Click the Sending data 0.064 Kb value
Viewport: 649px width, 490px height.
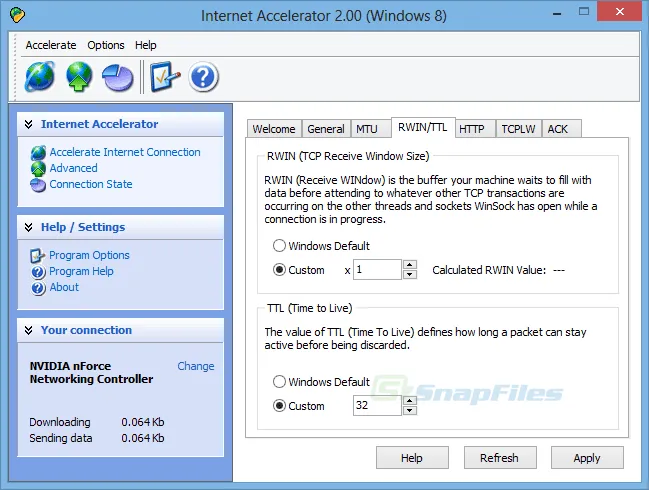143,438
